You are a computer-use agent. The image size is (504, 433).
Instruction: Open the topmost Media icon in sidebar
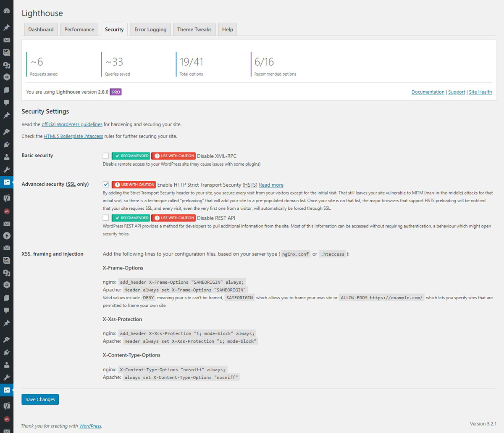[6, 53]
